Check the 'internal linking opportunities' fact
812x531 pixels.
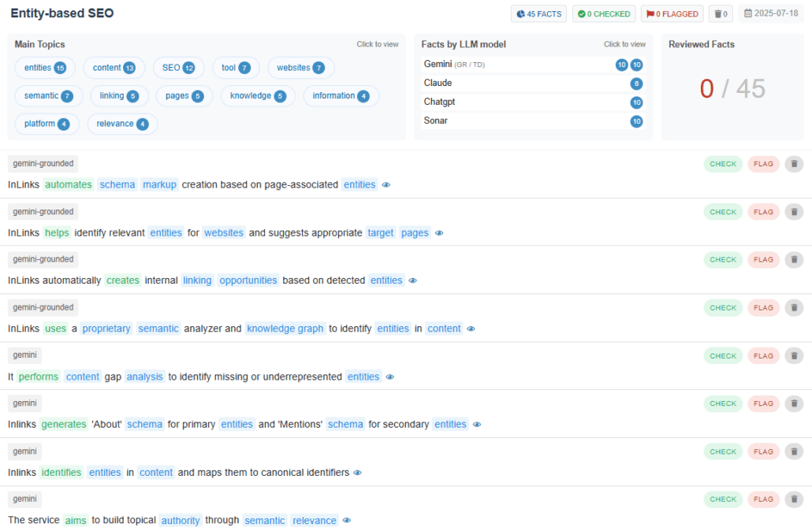[x=723, y=259]
